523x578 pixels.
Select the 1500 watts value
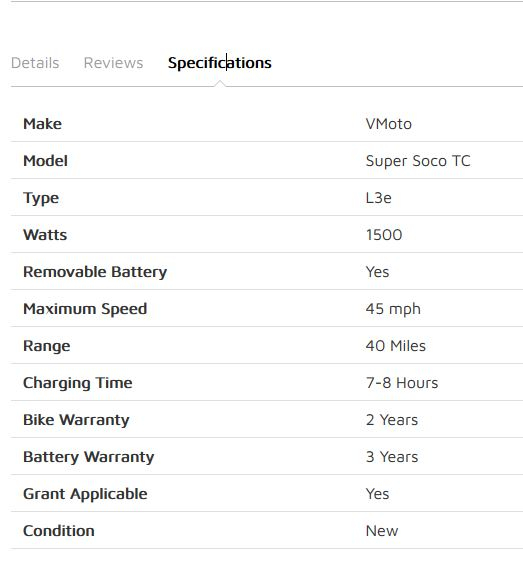[384, 235]
